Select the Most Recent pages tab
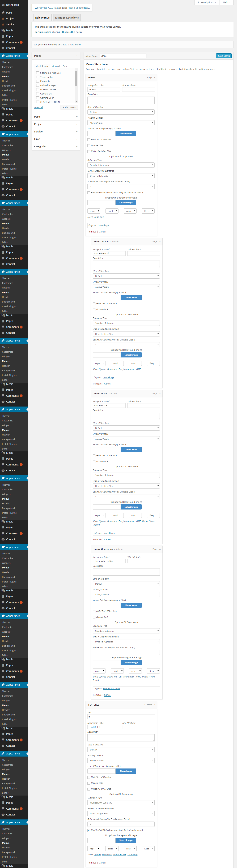 coord(42,66)
